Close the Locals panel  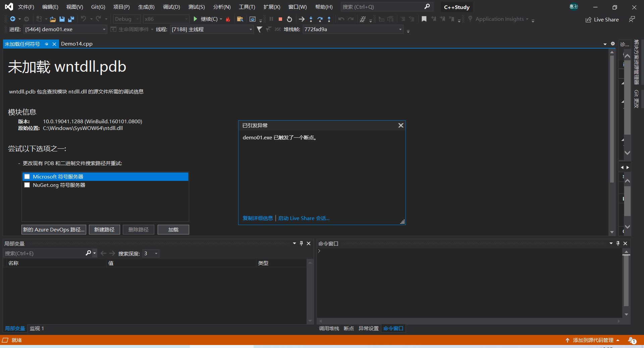pos(309,243)
